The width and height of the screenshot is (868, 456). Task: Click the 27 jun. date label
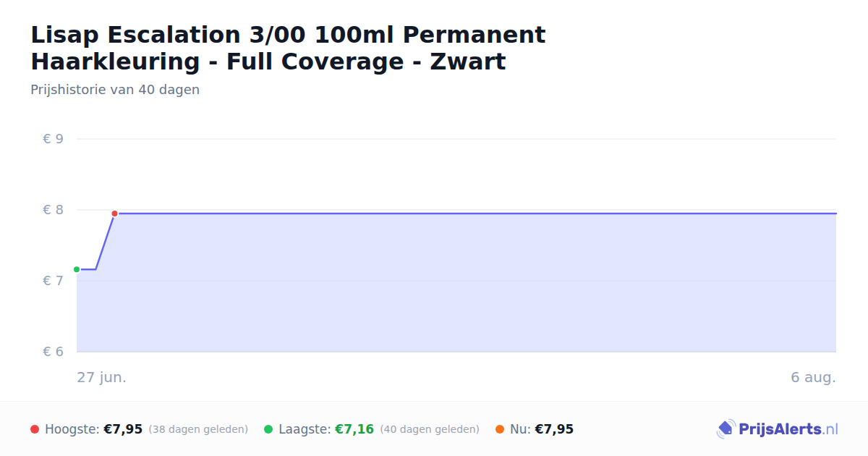point(101,378)
